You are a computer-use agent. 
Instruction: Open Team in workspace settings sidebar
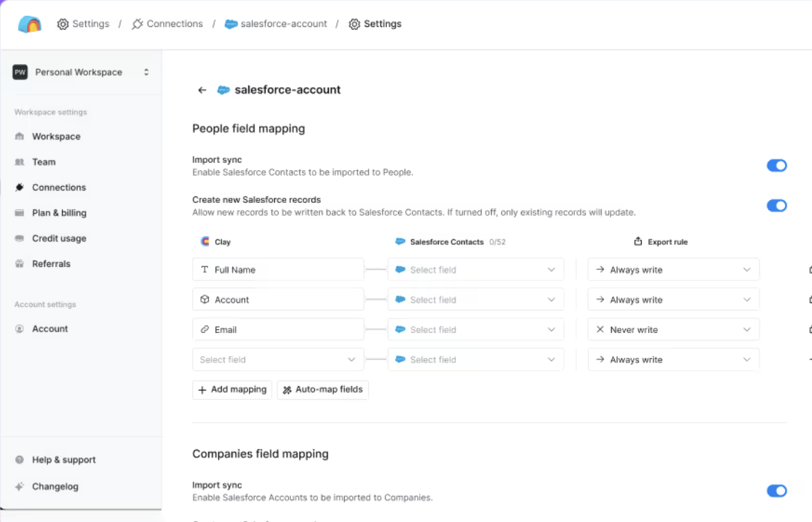click(x=44, y=162)
